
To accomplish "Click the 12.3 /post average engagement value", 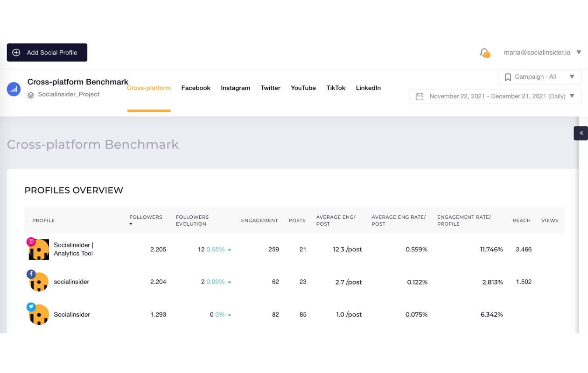I will tap(347, 249).
